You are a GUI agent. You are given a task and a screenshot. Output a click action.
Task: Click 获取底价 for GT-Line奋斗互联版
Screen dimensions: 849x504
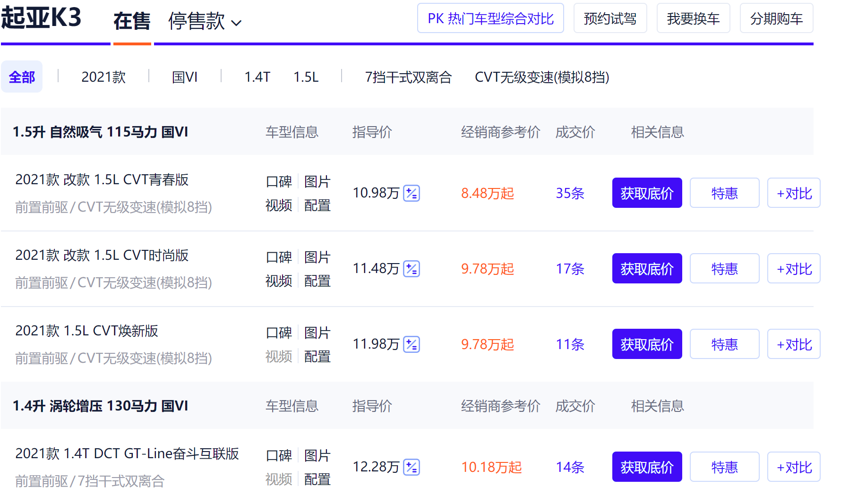[647, 467]
